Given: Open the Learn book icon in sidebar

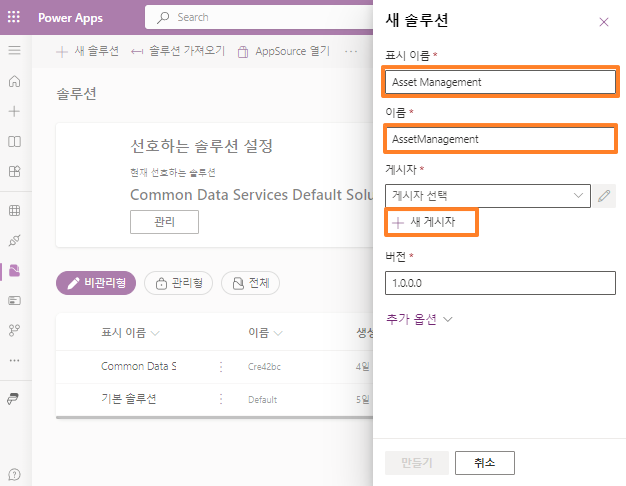Looking at the screenshot, I should click(x=14, y=141).
